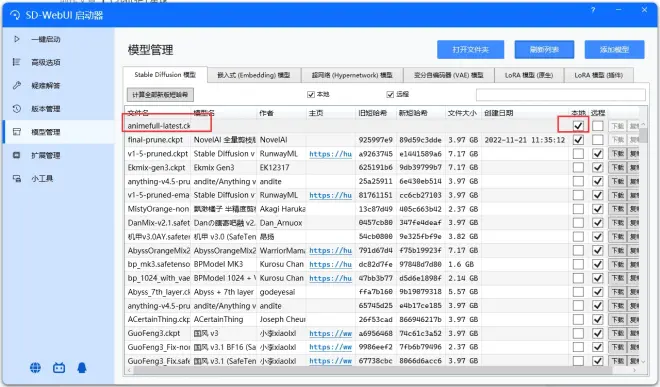
Task: Click the SD-WebUI launcher logo icon
Action: 15,16
